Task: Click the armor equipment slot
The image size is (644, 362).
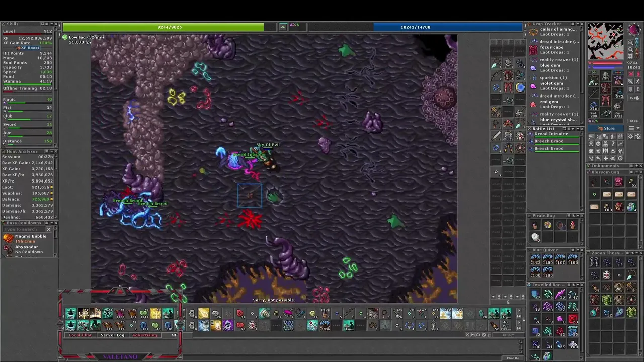Action: pyautogui.click(x=606, y=87)
